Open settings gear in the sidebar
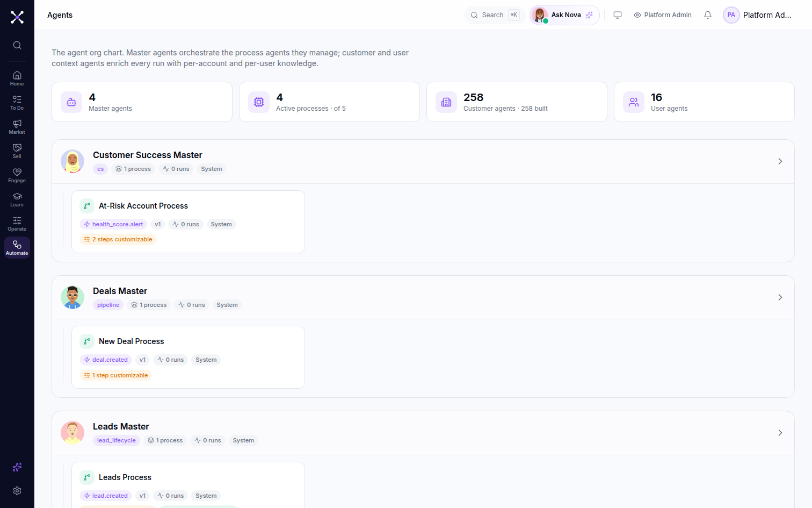The height and width of the screenshot is (508, 812). 17,491
